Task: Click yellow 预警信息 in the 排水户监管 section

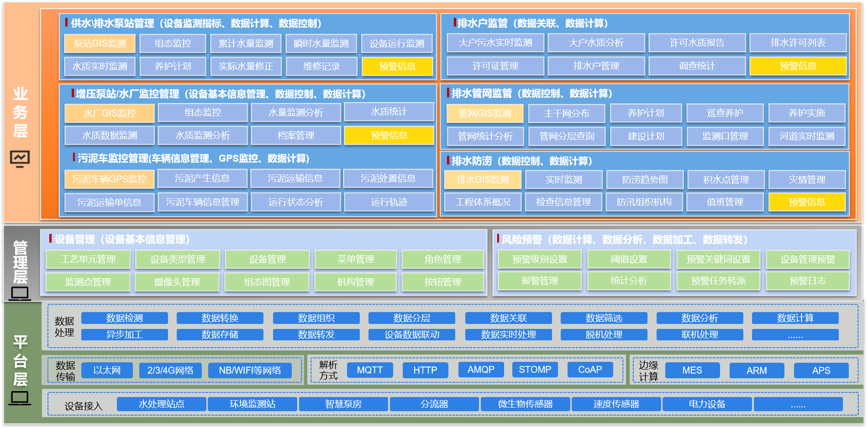Action: click(798, 66)
